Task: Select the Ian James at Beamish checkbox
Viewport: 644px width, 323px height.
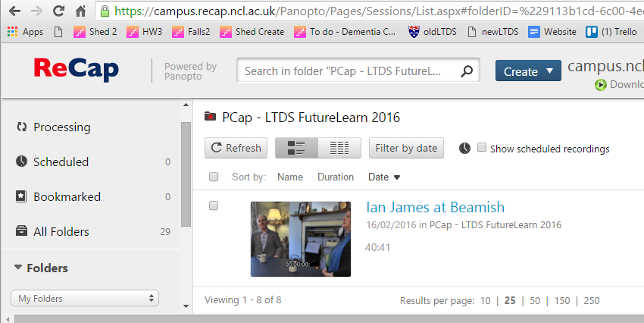Action: tap(214, 205)
